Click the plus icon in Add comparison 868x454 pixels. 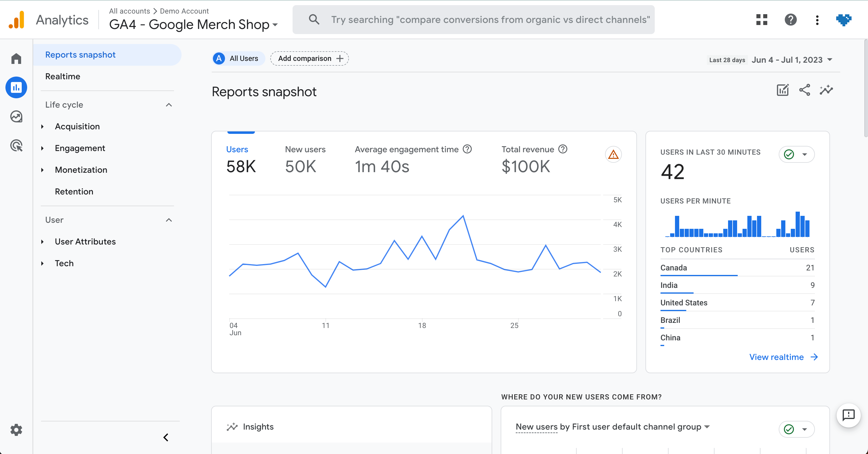pyautogui.click(x=340, y=58)
